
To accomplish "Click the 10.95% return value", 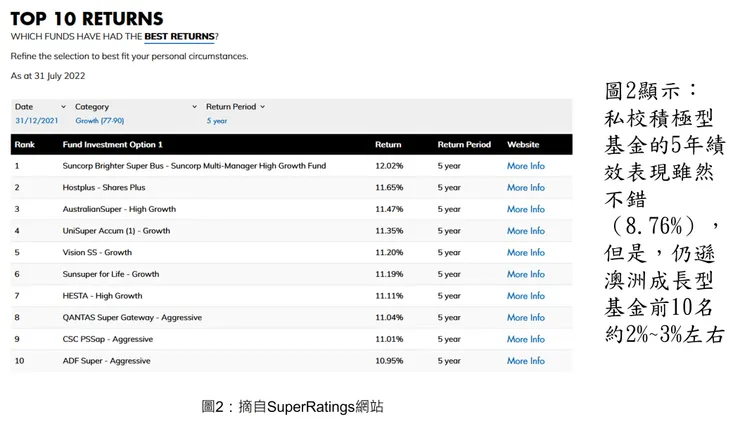I will (x=389, y=361).
